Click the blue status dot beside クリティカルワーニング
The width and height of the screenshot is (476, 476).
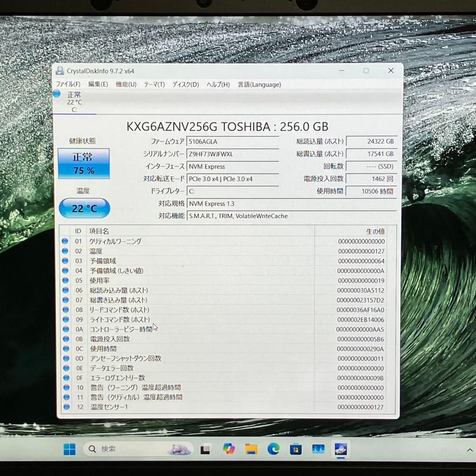coord(65,241)
